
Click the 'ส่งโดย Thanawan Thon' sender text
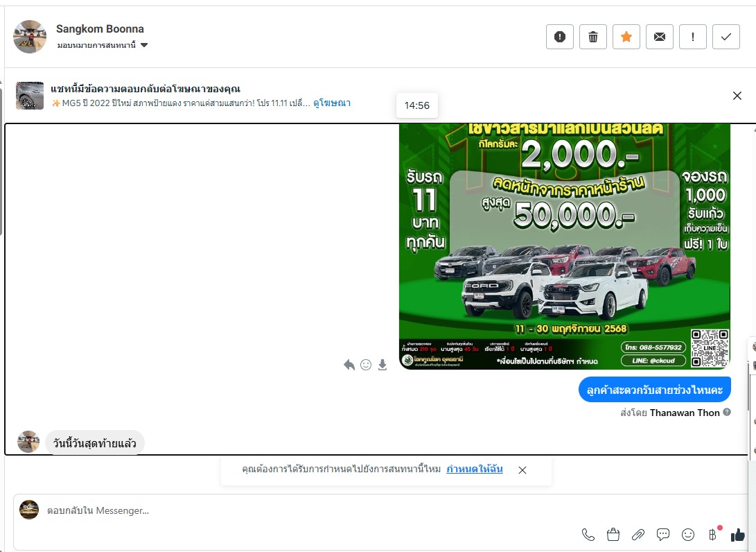(x=670, y=413)
